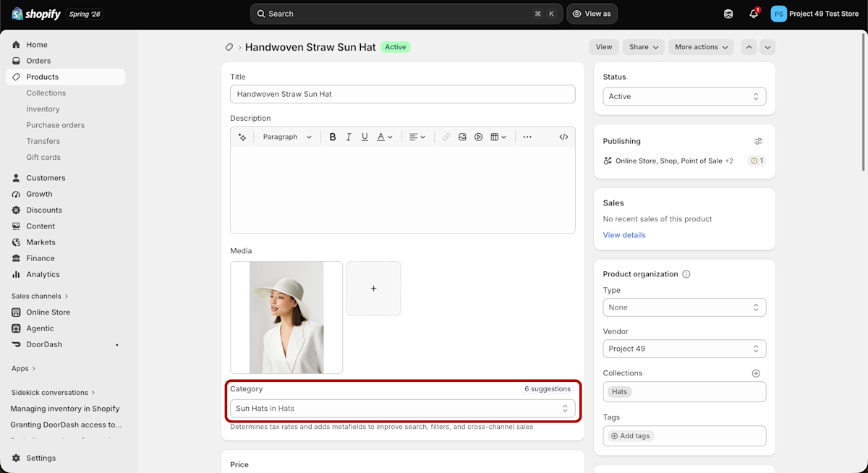Toggle bold formatting in description editor
868x473 pixels.
pyautogui.click(x=333, y=137)
